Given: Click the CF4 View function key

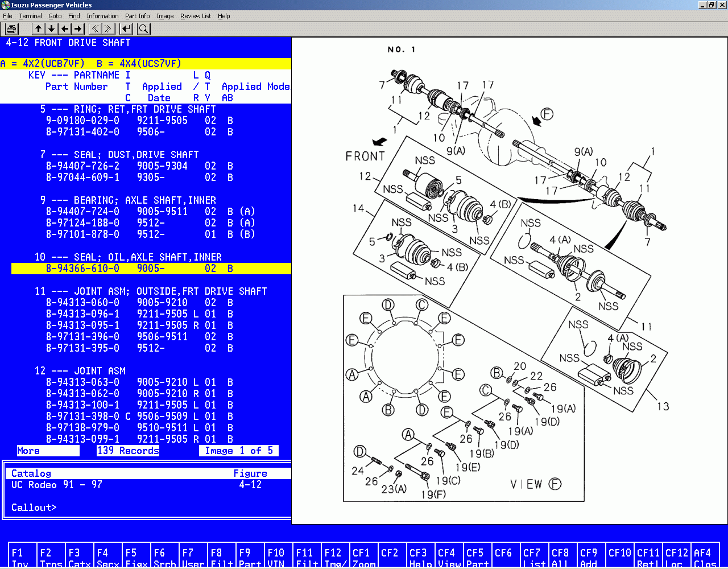Looking at the screenshot, I should [x=449, y=556].
